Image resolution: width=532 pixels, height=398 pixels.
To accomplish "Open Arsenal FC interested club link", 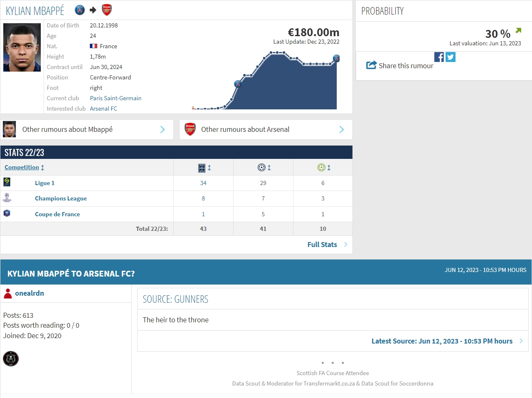I will pos(103,109).
